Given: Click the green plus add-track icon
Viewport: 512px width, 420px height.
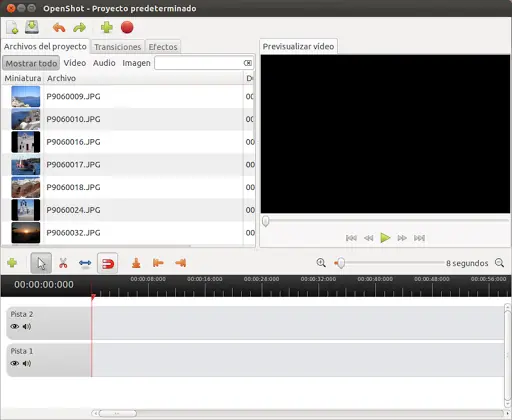Looking at the screenshot, I should coord(12,263).
